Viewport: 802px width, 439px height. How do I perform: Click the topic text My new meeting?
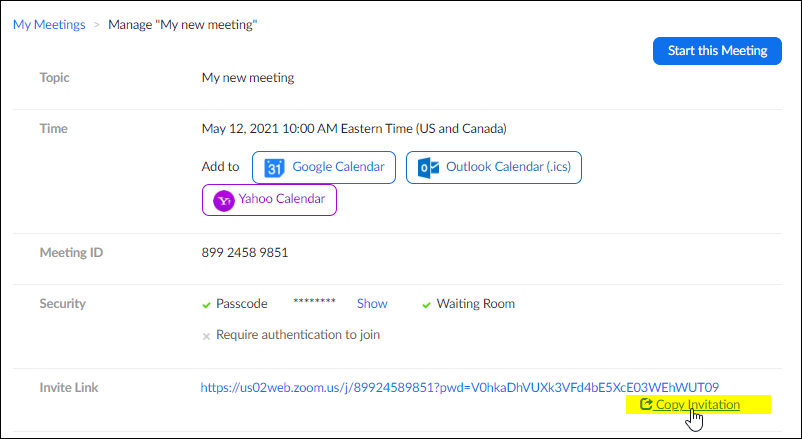pyautogui.click(x=248, y=78)
